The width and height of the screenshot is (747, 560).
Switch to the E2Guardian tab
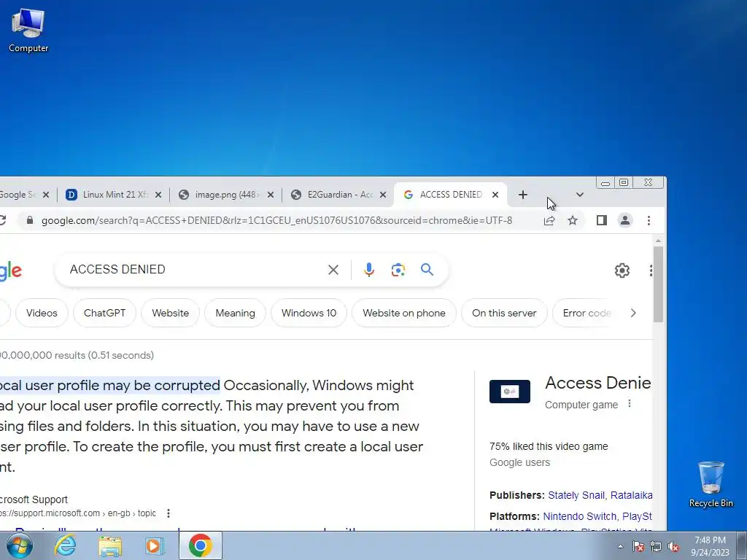(x=340, y=195)
